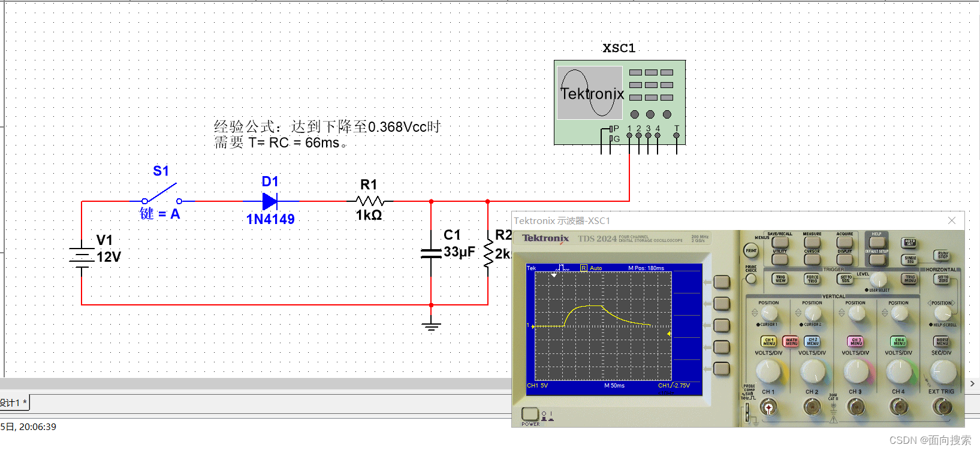Click the horizontal POSITION knob

click(943, 313)
